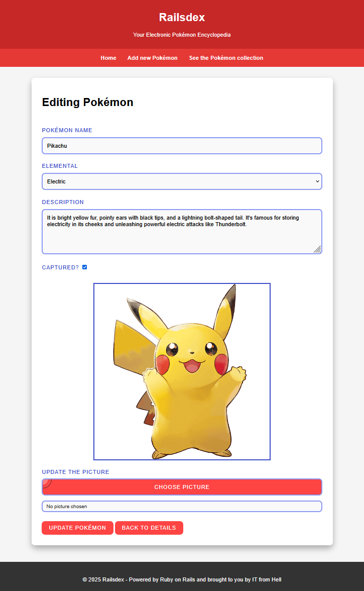Image resolution: width=364 pixels, height=591 pixels.
Task: Open See the Pokémon collection link
Action: click(226, 58)
